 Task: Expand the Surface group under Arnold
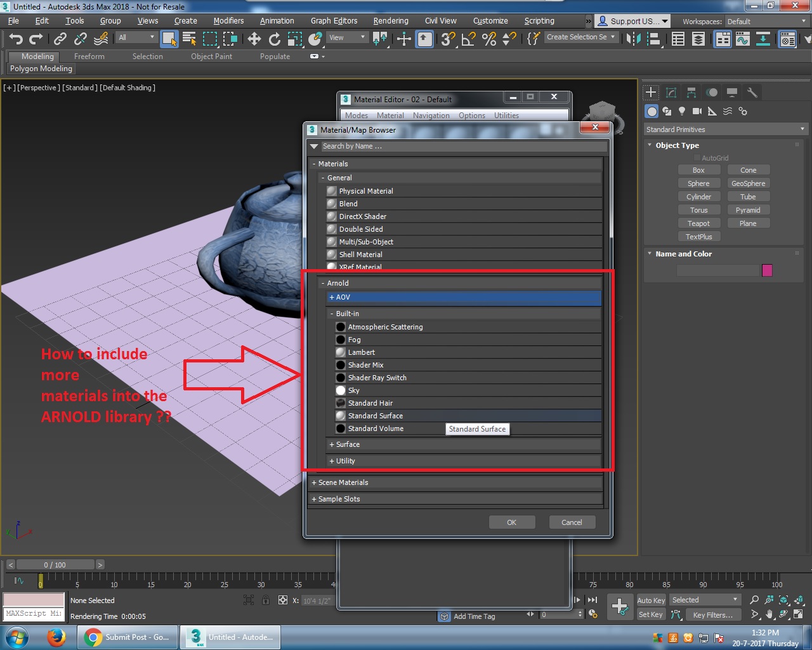pyautogui.click(x=344, y=444)
